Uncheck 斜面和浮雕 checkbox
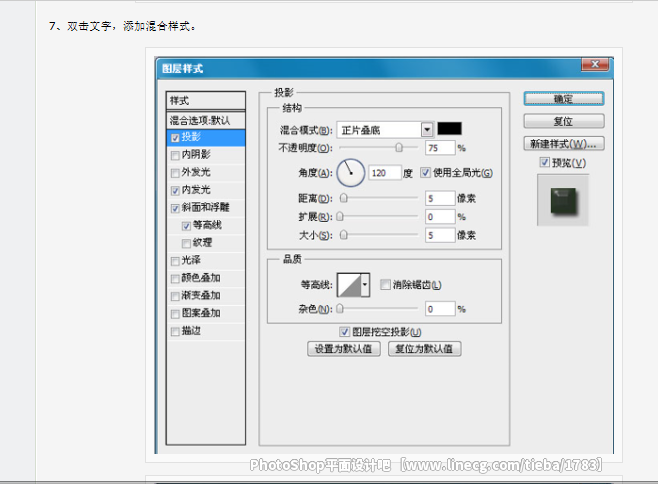Viewport: 658px width, 484px height. 175,209
